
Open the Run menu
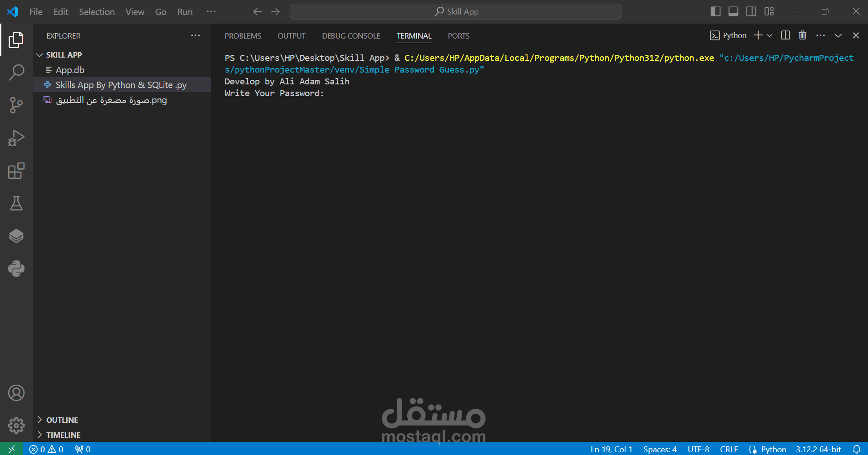click(x=185, y=12)
